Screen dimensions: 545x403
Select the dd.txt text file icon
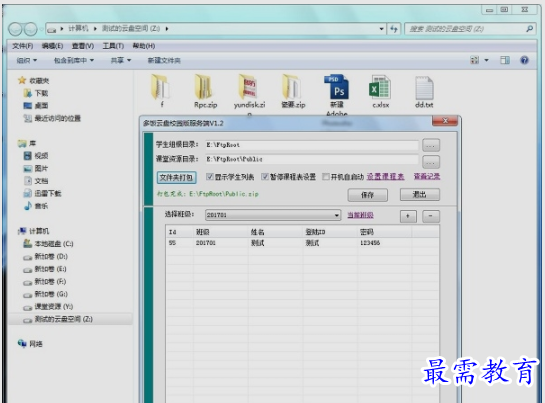coord(424,88)
